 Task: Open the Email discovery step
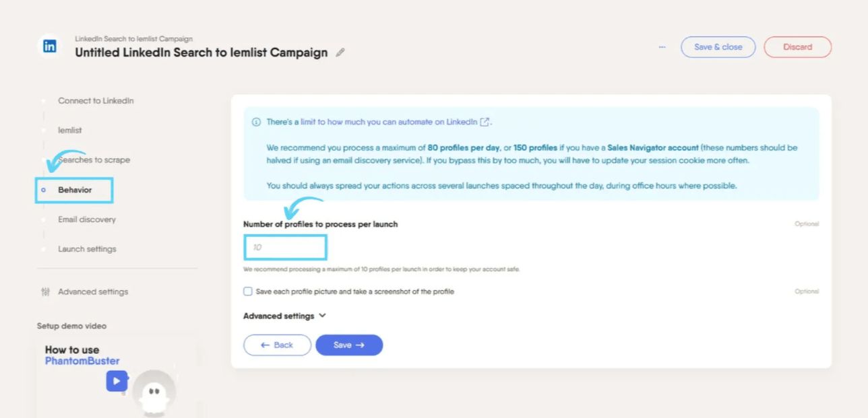coord(87,219)
